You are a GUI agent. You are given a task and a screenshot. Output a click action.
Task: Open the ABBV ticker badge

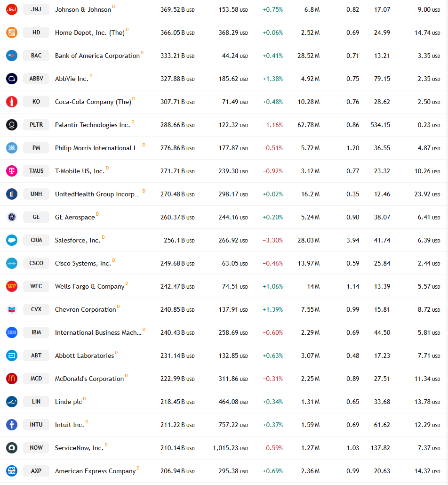tap(36, 79)
